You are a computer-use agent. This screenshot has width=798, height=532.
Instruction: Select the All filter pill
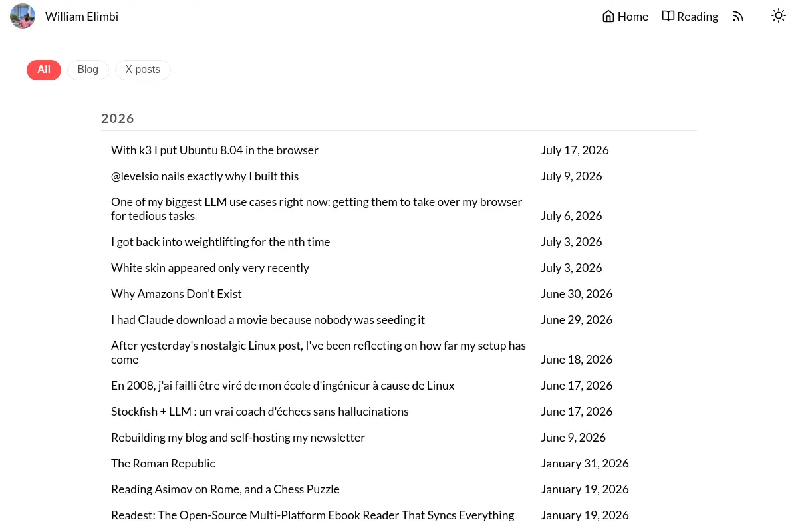click(x=44, y=70)
